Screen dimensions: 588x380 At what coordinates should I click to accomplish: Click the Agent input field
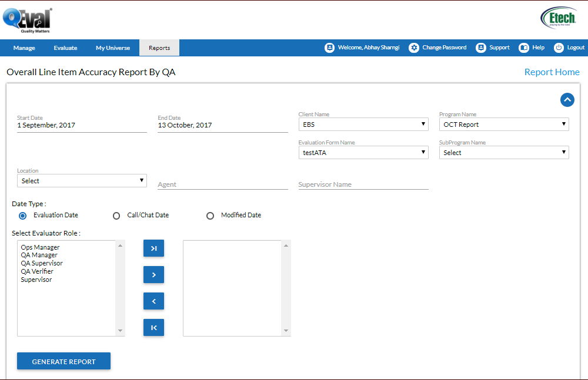point(222,184)
